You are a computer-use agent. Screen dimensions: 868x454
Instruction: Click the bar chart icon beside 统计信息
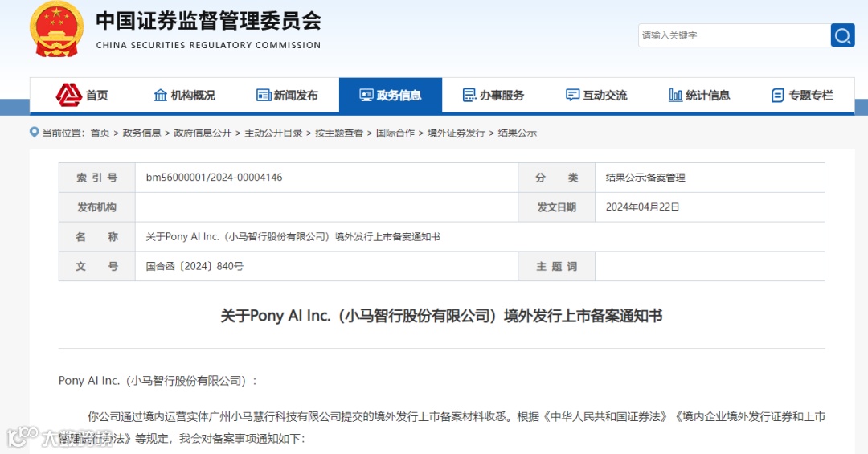tap(675, 96)
